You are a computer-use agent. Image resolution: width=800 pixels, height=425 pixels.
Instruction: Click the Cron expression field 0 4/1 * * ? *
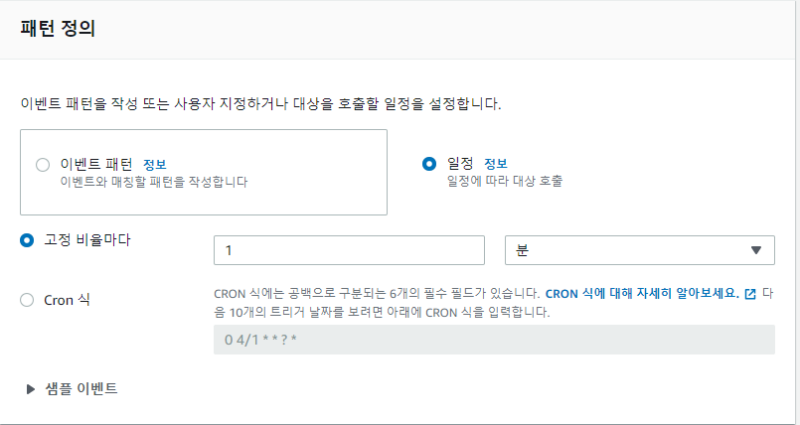coord(494,340)
